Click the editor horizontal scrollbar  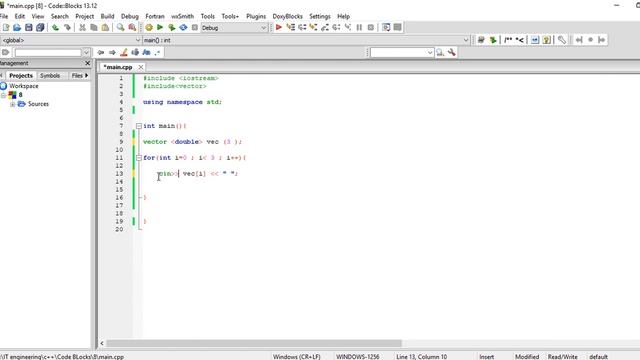254,343
